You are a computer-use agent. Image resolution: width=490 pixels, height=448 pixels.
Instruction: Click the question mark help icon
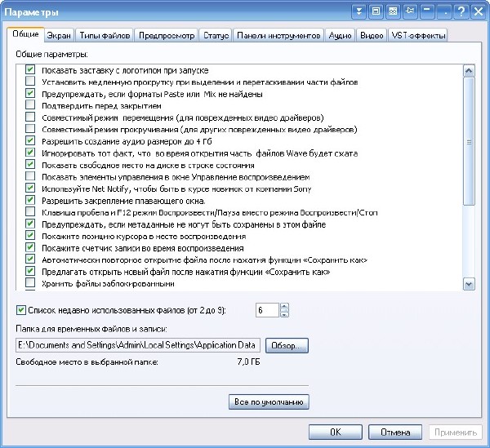pyautogui.click(x=461, y=12)
